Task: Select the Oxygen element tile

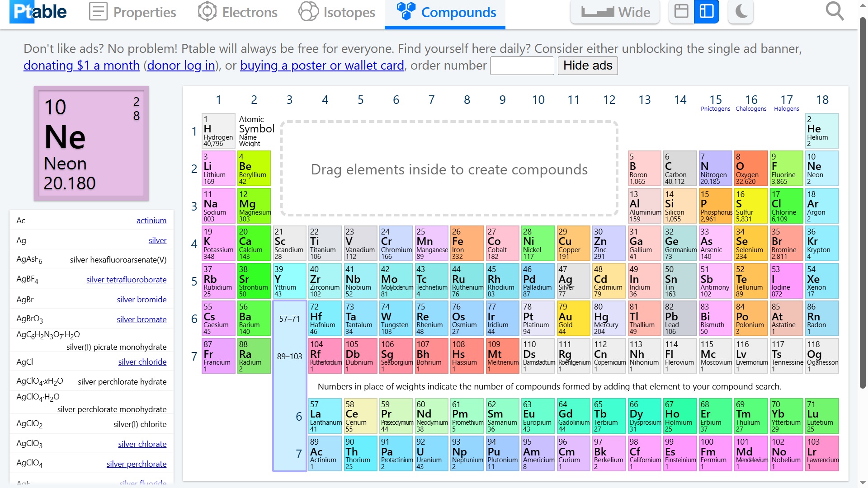Action: pos(751,169)
